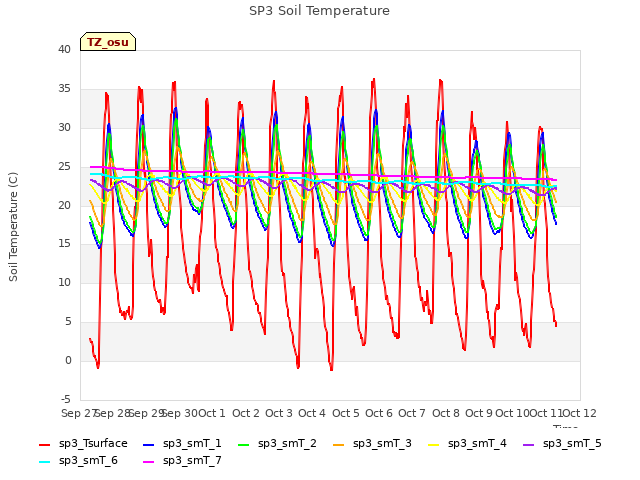Image resolution: width=640 pixels, height=480 pixels.
Task: Toggle sp3_smT_2 legend entry
Action: [x=277, y=444]
